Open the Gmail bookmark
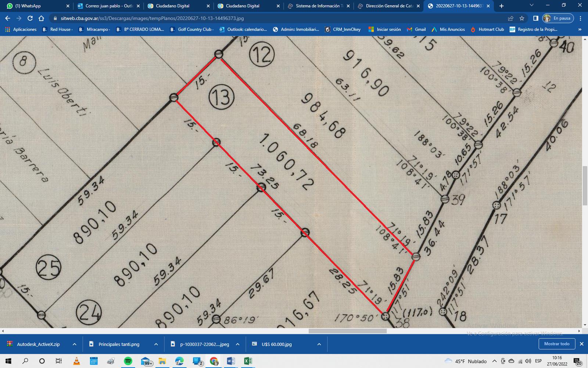Viewport: 588px width, 368px height. [x=416, y=29]
